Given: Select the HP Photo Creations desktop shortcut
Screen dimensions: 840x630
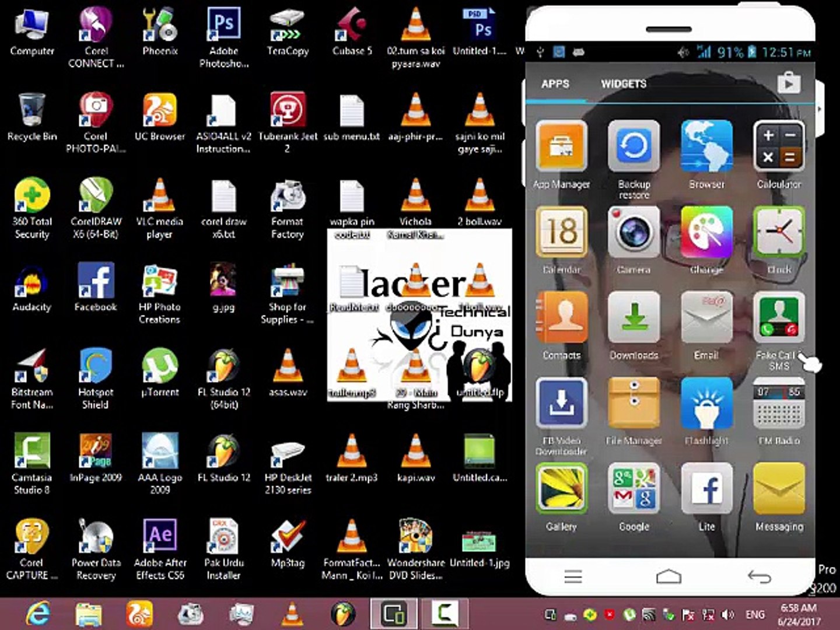Looking at the screenshot, I should point(160,294).
